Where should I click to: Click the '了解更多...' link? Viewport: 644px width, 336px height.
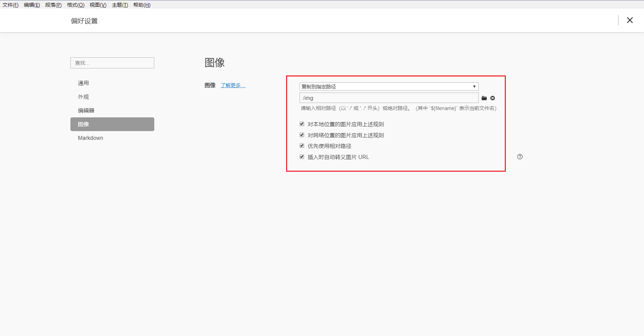233,86
